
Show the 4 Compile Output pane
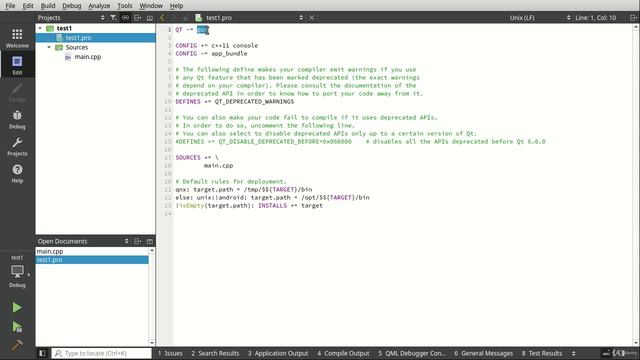[343, 353]
